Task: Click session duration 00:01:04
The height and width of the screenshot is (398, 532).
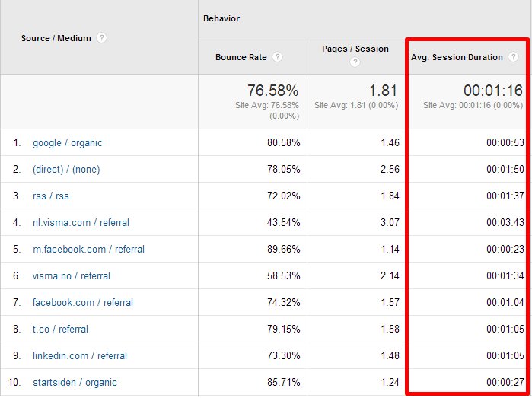Action: pyautogui.click(x=505, y=302)
